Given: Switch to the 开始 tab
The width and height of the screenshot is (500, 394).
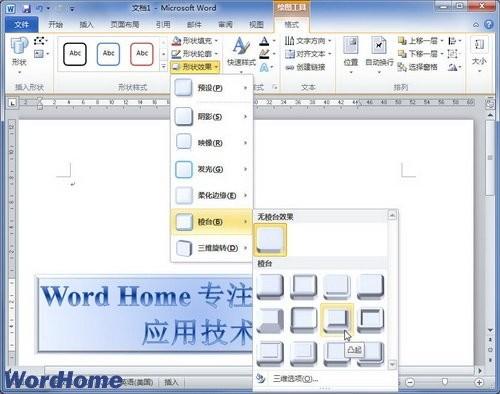Looking at the screenshot, I should (56, 24).
